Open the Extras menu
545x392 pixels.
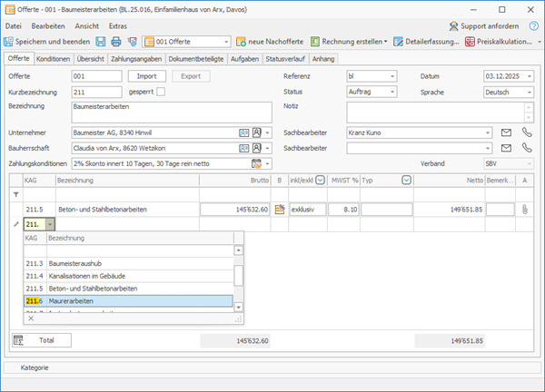point(118,26)
